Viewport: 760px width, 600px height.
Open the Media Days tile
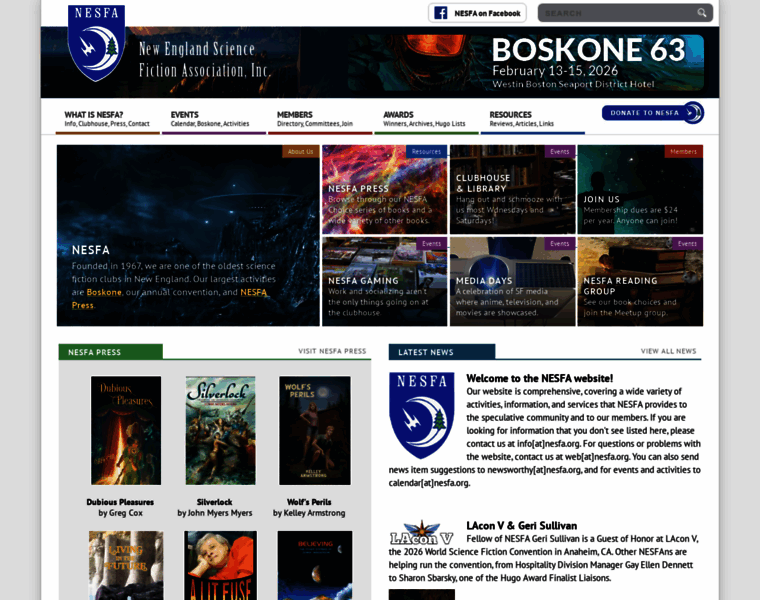pyautogui.click(x=512, y=282)
